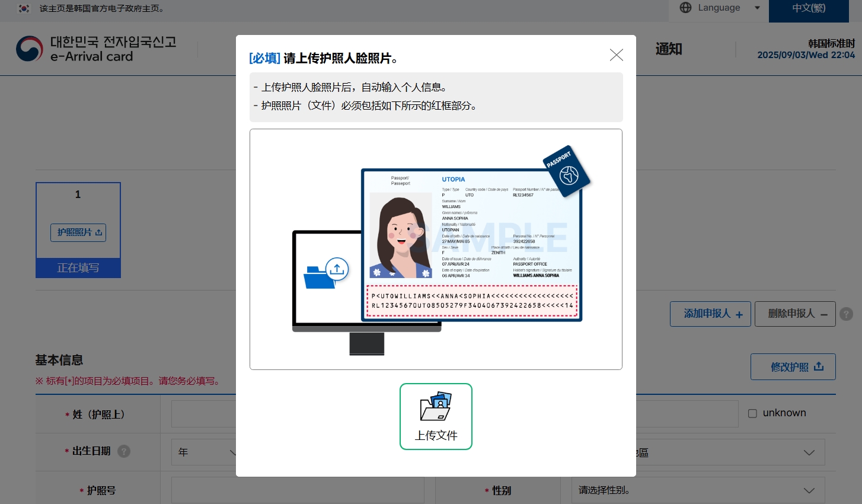Click the Korean flag icon in top bar

(24, 8)
